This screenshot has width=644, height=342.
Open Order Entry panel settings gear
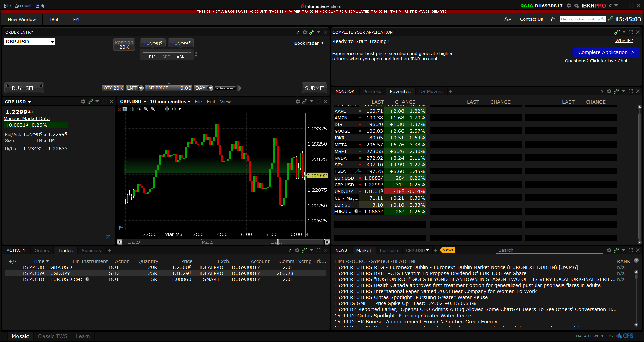[x=305, y=32]
